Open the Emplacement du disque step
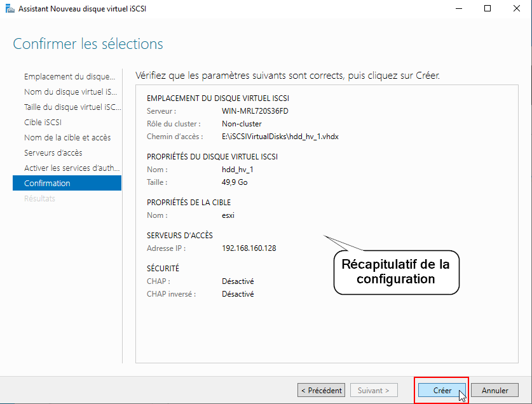Screen dimensions: 532x404 (x=69, y=77)
